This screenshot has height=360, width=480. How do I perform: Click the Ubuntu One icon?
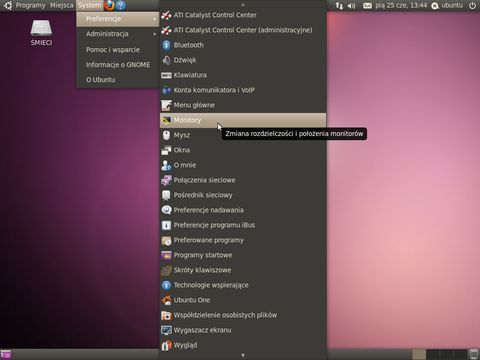click(166, 300)
